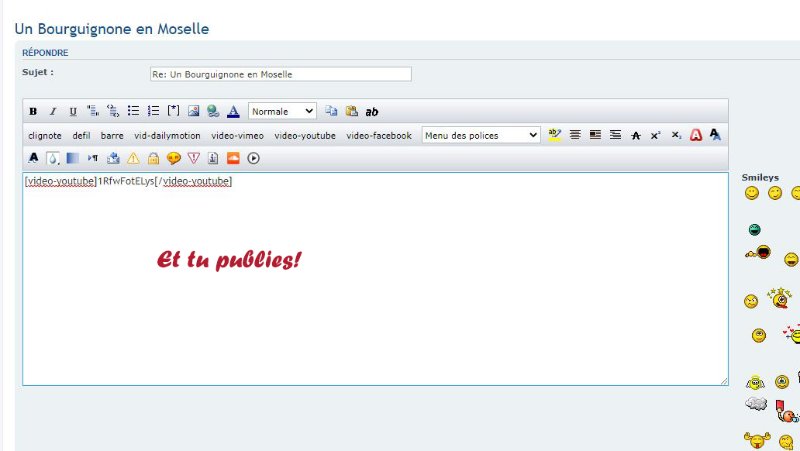Viewport: 800px width, 451px height.
Task: Click the Sujet subject input field
Action: 280,74
